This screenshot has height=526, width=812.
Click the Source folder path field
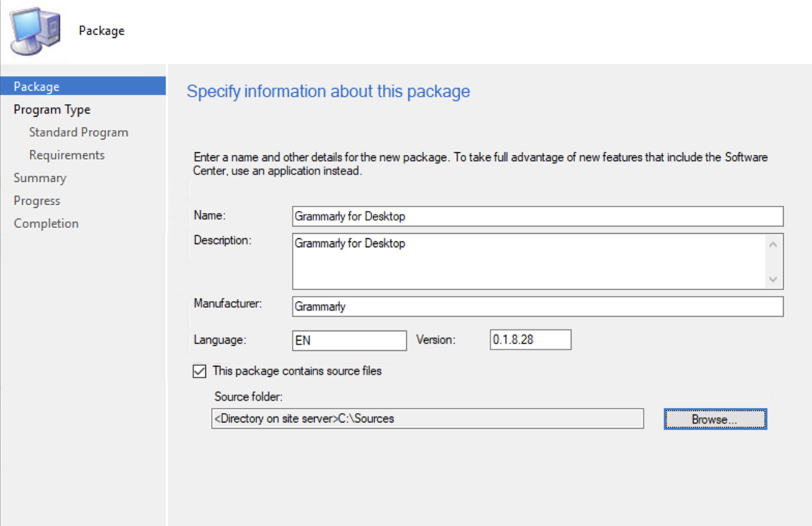pyautogui.click(x=427, y=419)
